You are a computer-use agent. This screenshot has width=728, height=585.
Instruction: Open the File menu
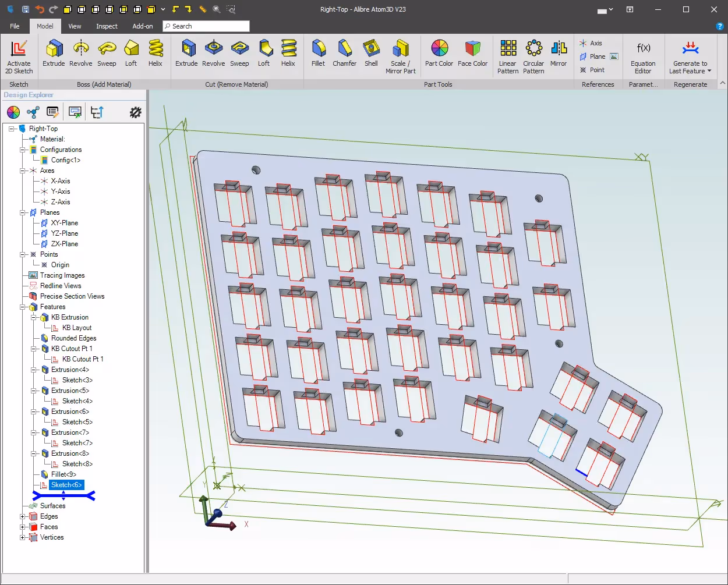click(15, 26)
